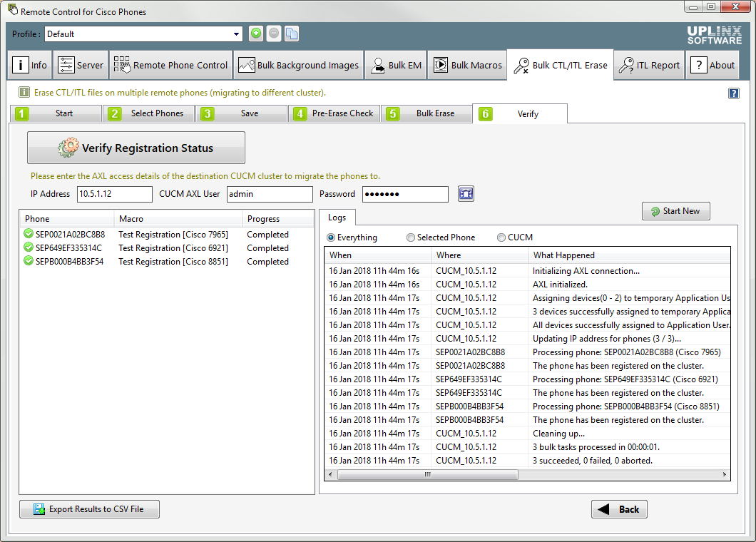
Task: Select 'Test Registration [Cisco 6921]' macro cell
Action: coord(173,248)
